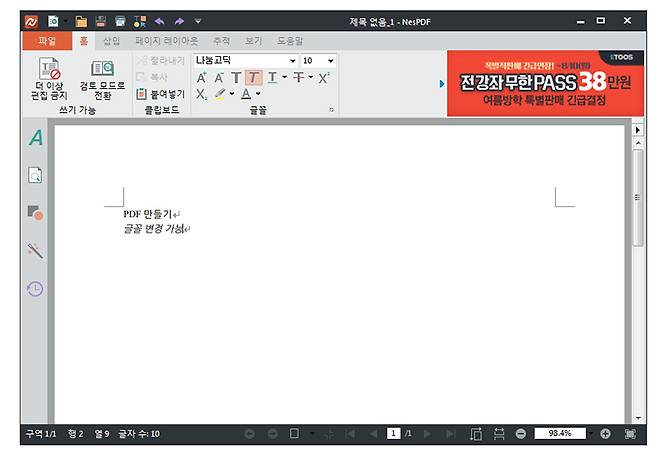Viewport: 658px width, 457px height.
Task: Click the italic line 글꼴 변경 가능
Action: pos(154,229)
